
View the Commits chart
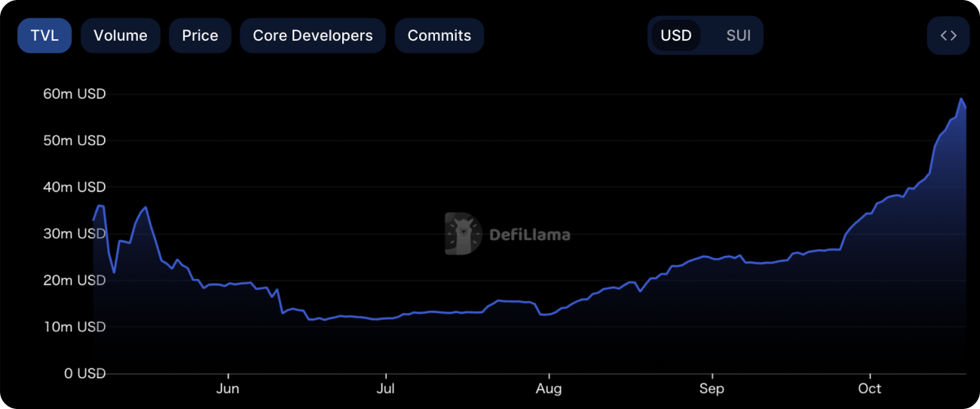pyautogui.click(x=439, y=35)
